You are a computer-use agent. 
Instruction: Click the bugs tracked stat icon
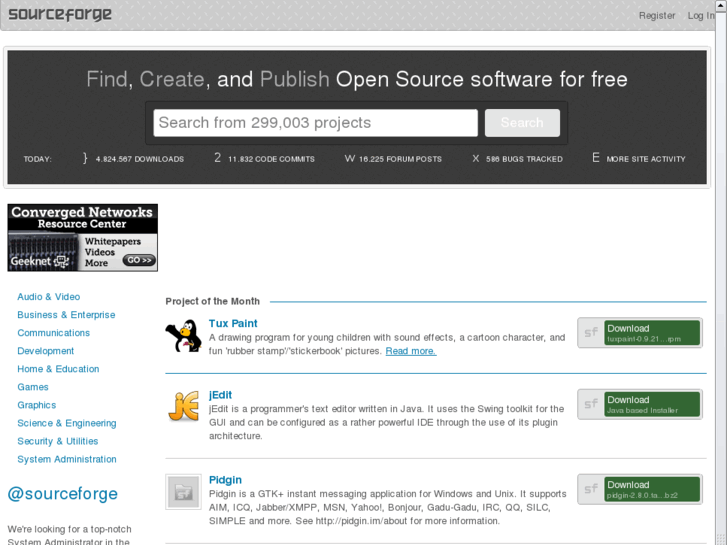coord(476,158)
